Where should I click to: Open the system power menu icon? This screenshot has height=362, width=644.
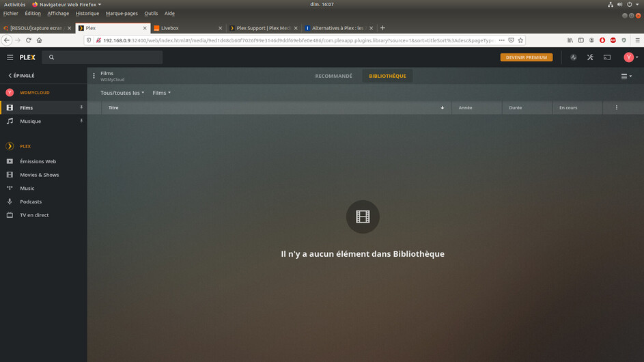[x=631, y=5]
